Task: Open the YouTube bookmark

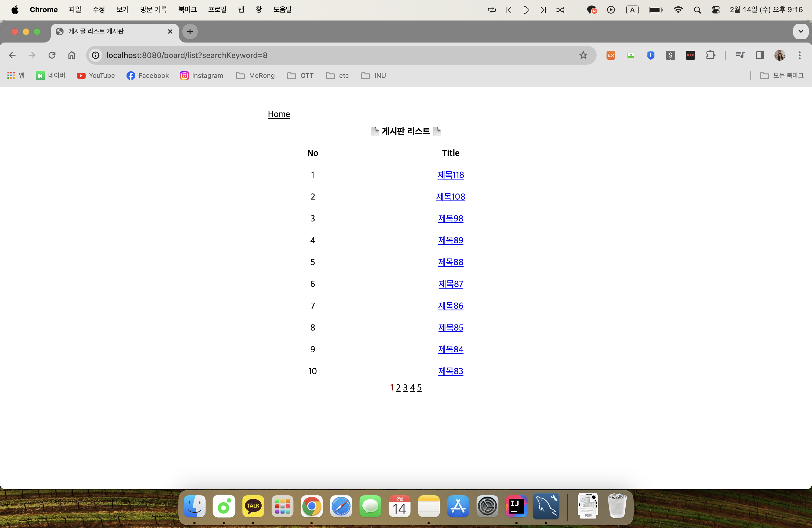Action: pyautogui.click(x=96, y=75)
